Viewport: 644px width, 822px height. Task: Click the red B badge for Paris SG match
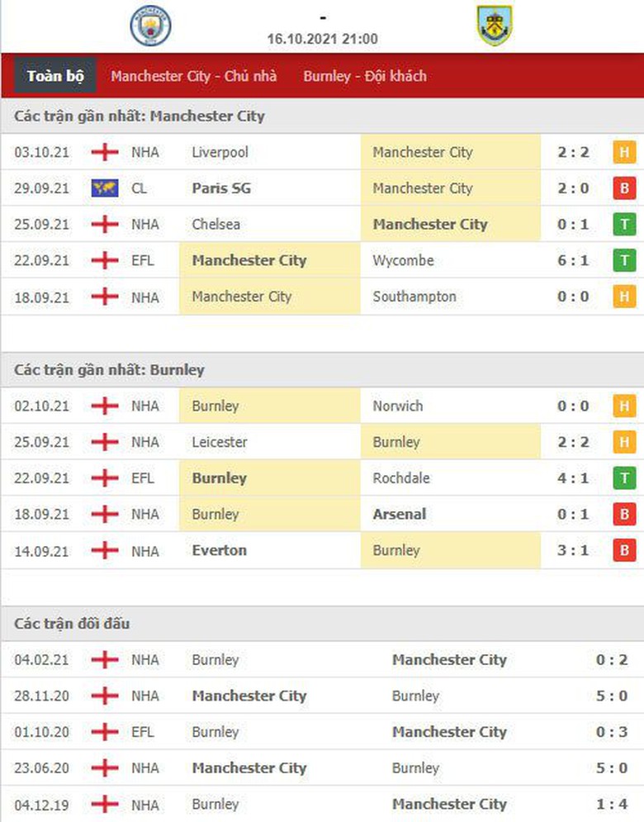point(624,188)
